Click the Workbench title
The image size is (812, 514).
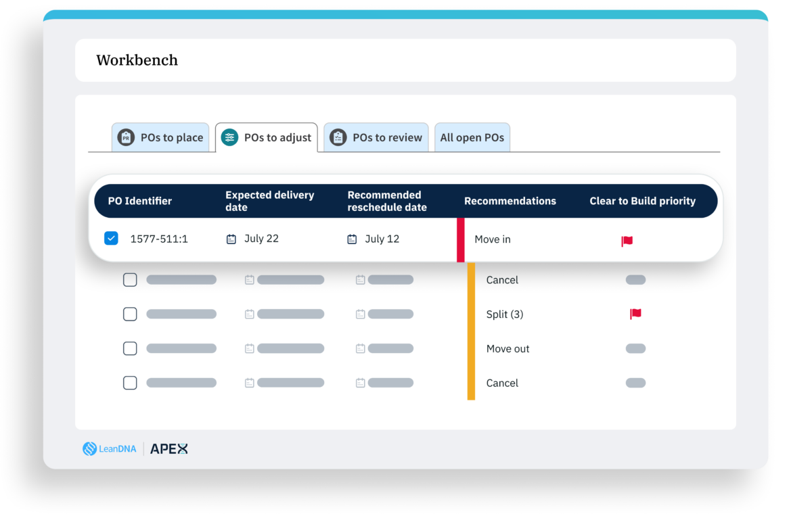(x=137, y=60)
